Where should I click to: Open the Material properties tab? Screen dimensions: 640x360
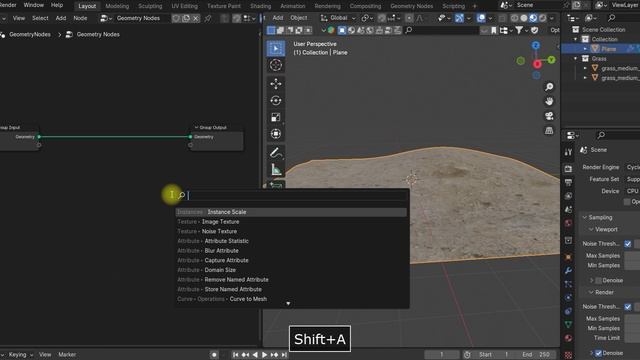coord(568,338)
